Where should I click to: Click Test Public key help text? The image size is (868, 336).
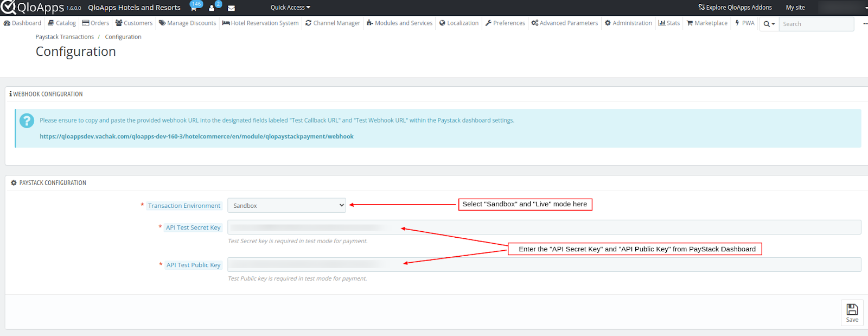(297, 278)
